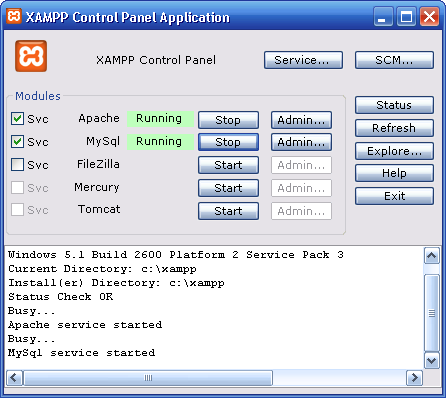446x398 pixels.
Task: Open the SCM... button
Action: click(394, 60)
